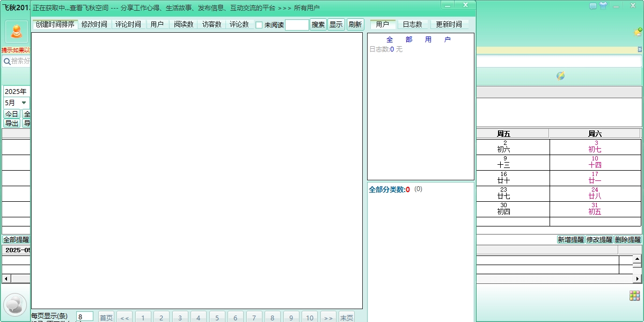Click the right arrow of horizontal scrollbar
644x322 pixels.
click(638, 279)
